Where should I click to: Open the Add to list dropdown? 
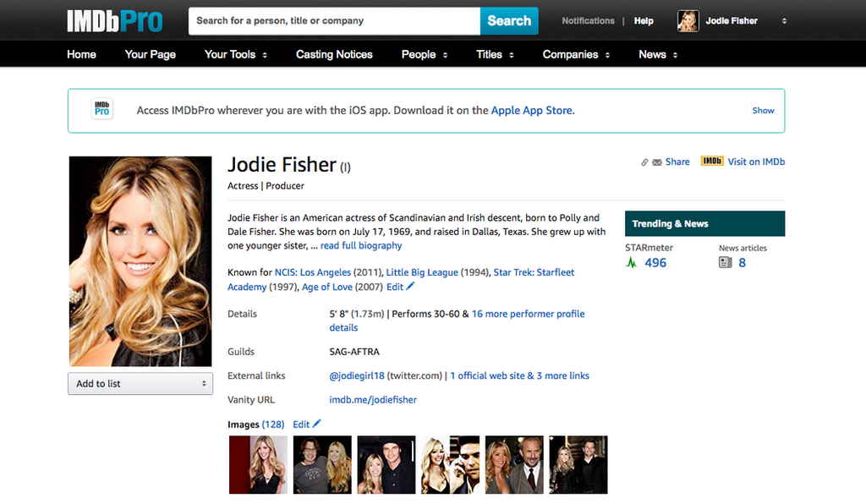[x=140, y=384]
